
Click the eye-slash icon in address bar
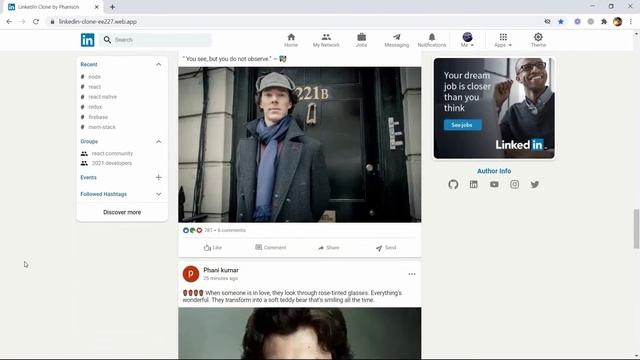click(x=547, y=22)
